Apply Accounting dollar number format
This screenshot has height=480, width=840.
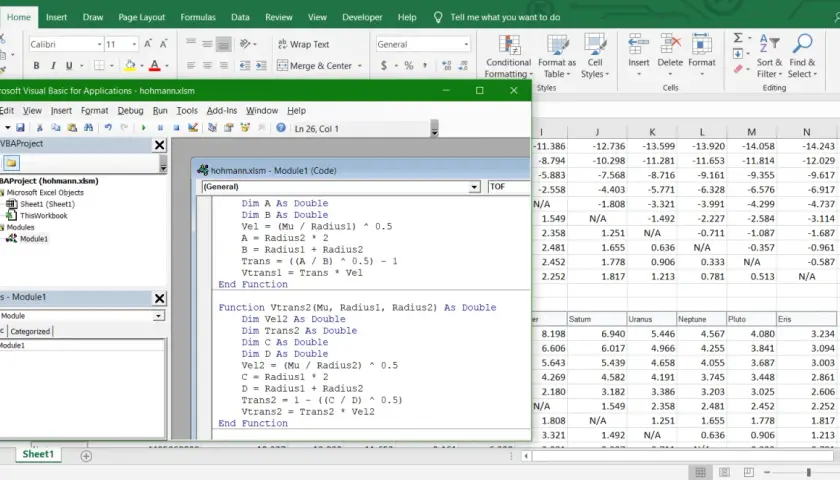point(384,65)
